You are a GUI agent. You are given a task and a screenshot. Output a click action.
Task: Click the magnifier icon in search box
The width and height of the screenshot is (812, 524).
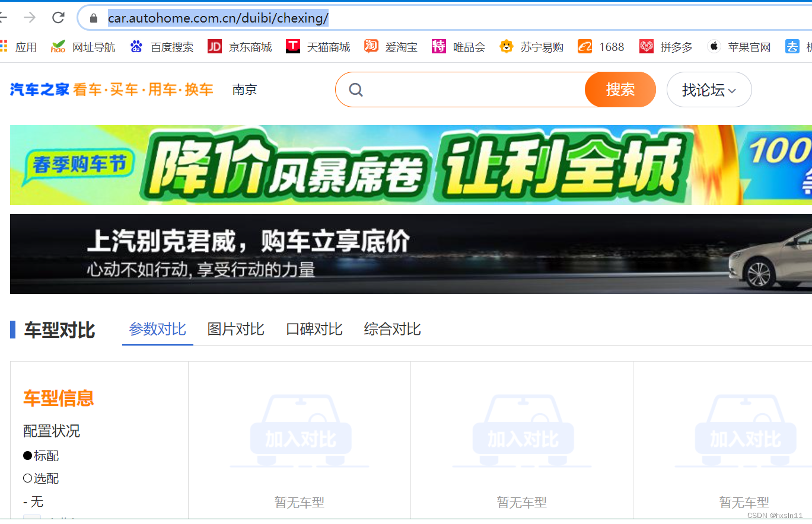(x=356, y=90)
